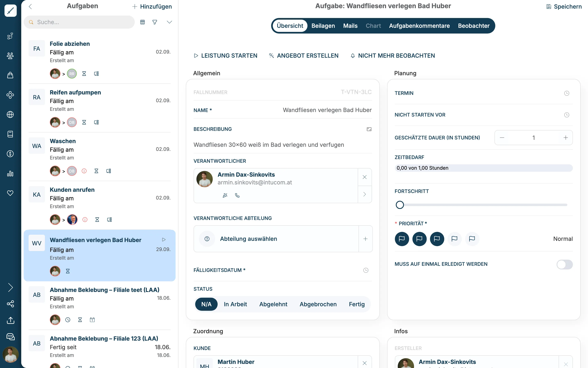The image size is (588, 368).
Task: Select the first priority flag
Action: [402, 239]
